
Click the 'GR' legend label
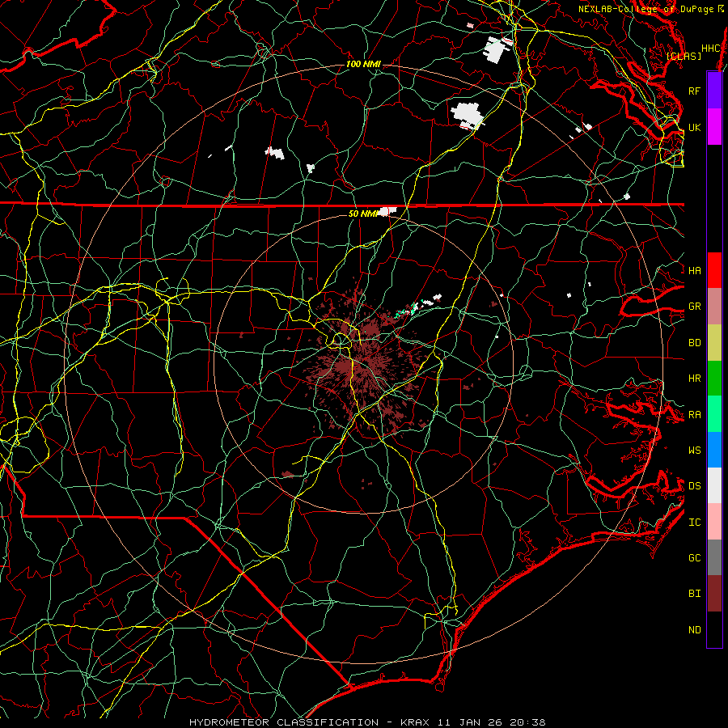(x=694, y=307)
